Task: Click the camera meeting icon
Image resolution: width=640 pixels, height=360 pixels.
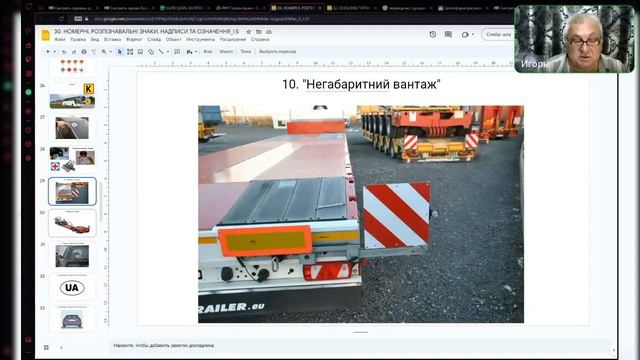Action: click(x=465, y=35)
